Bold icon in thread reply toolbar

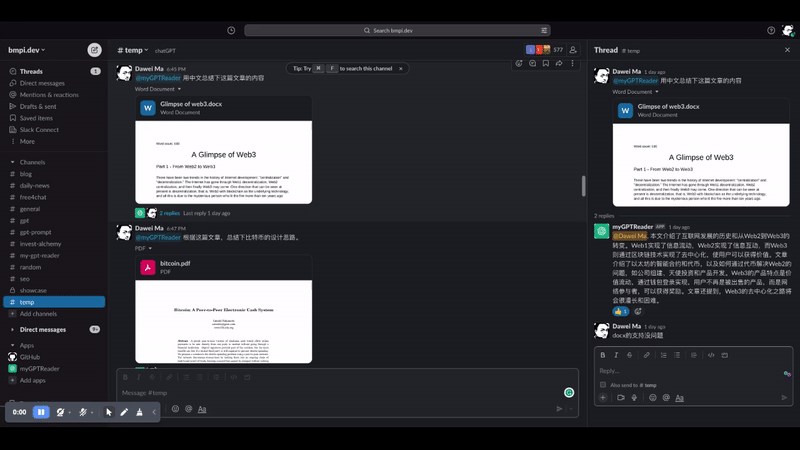coord(603,355)
